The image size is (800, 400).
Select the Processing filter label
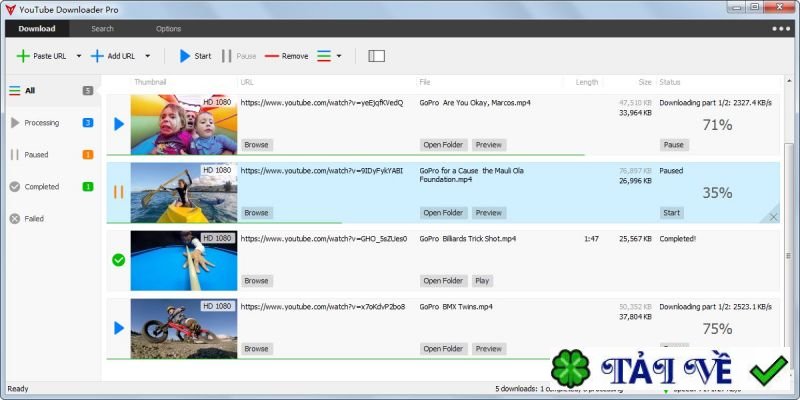(x=42, y=123)
